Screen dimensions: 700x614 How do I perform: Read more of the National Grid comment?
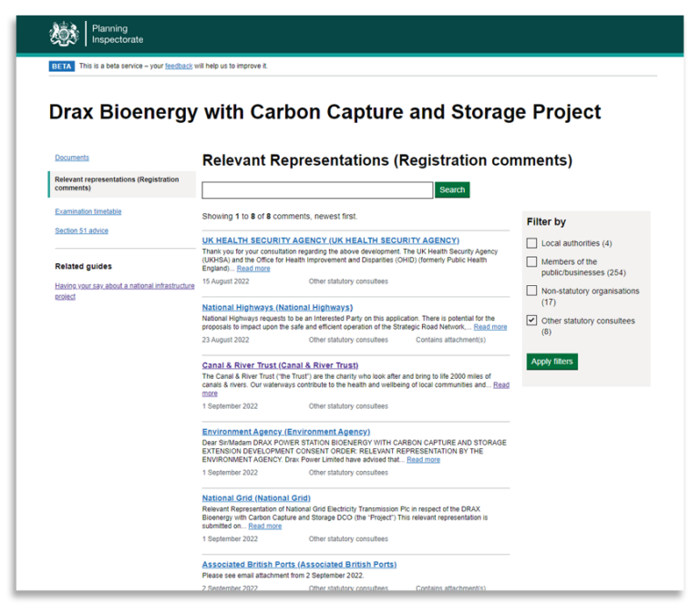(264, 527)
